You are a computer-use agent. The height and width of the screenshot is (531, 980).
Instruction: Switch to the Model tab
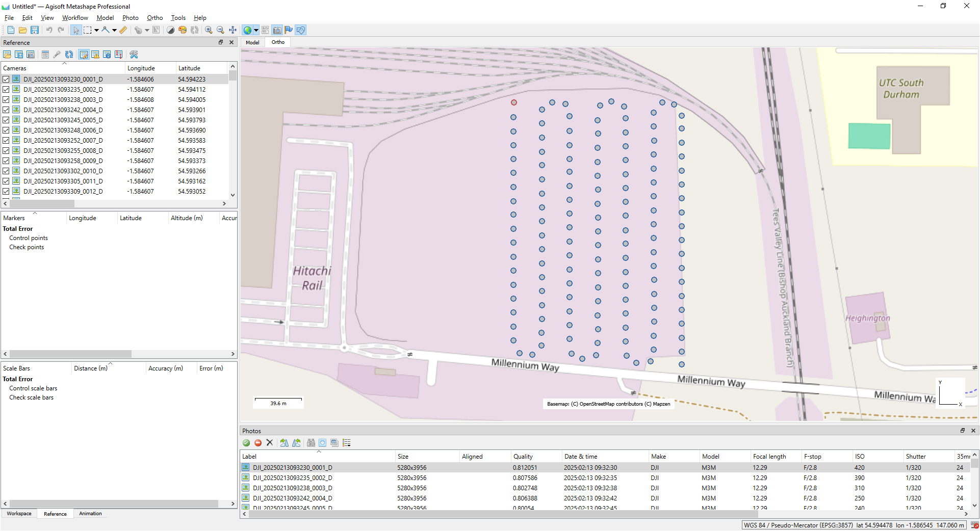252,42
